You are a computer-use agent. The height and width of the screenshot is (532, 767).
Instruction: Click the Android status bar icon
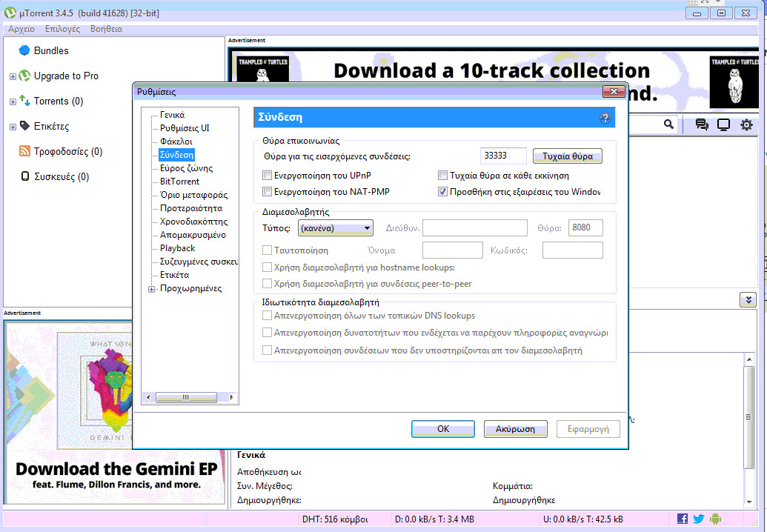coord(715,519)
